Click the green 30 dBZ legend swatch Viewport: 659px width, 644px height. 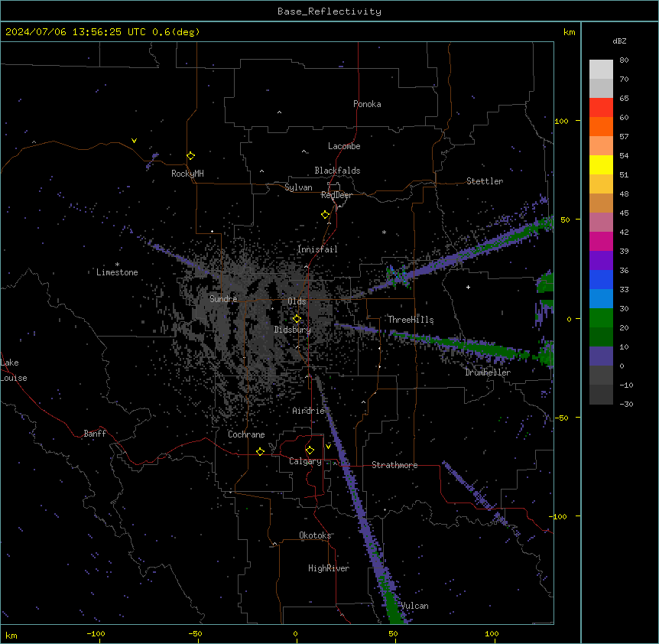point(601,318)
